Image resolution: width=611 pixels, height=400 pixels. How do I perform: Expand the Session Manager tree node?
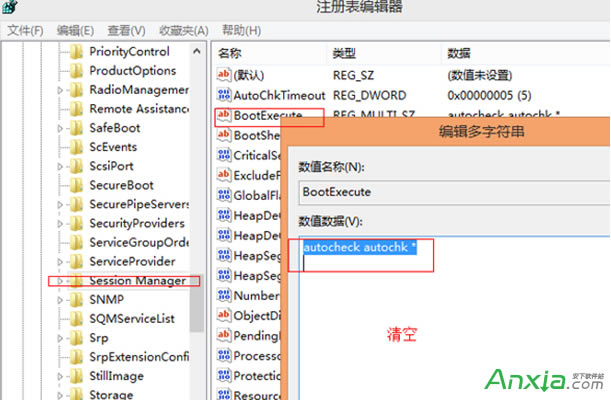pos(60,281)
